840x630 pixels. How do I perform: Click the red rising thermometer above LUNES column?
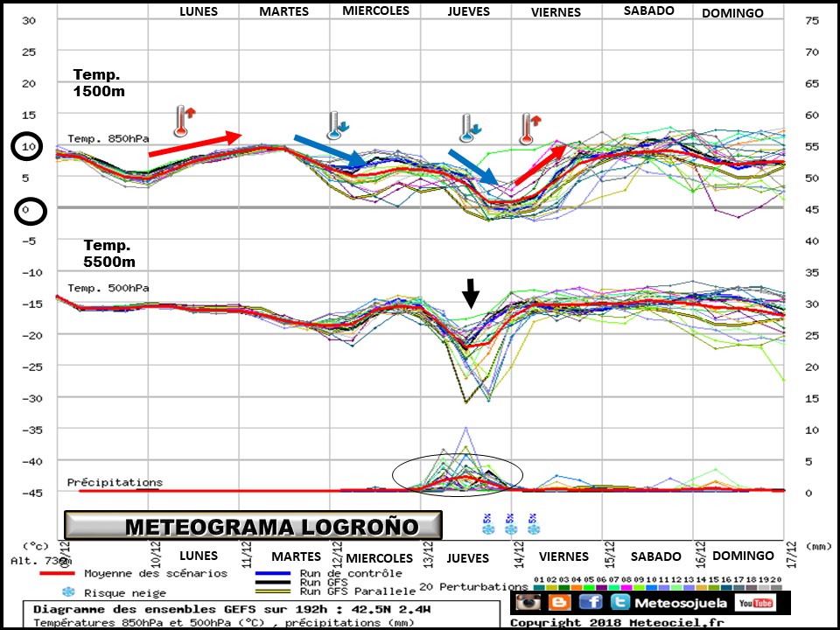[185, 121]
